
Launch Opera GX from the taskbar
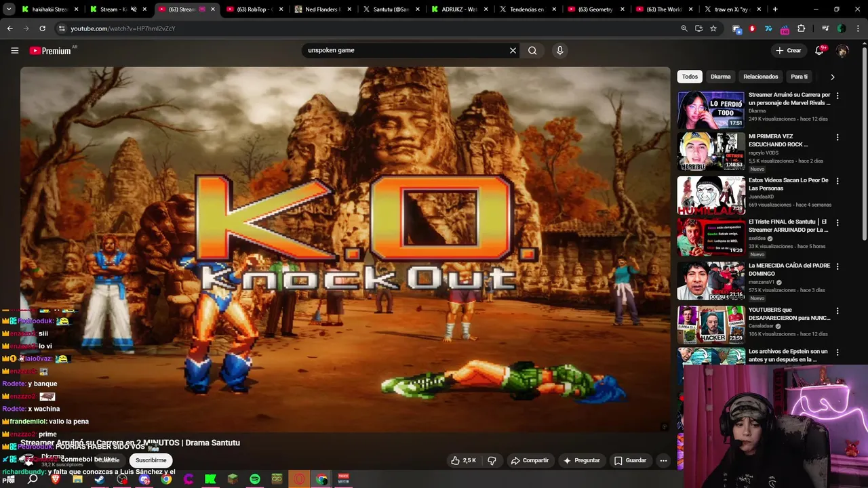point(299,479)
